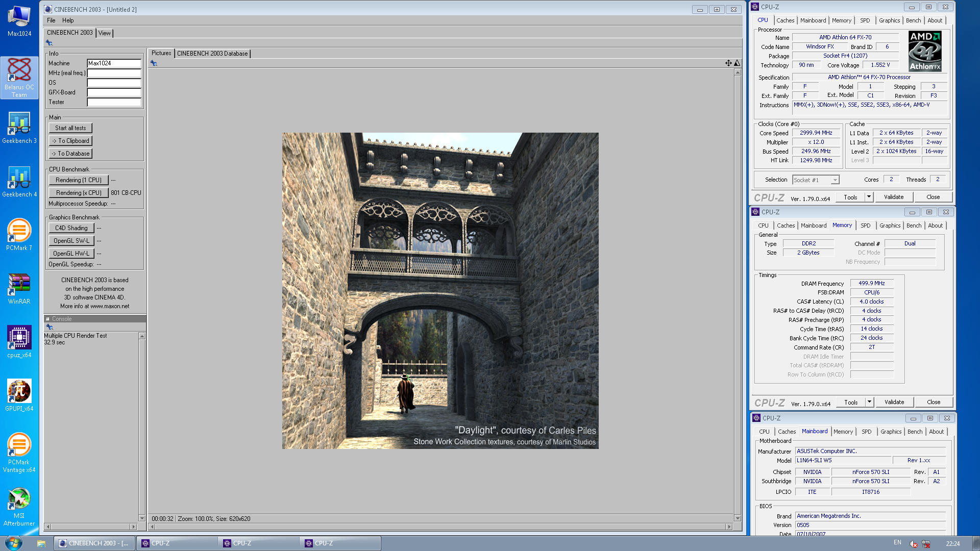Screen dimensions: 980x551
Task: Open Caches tab in top CPU-Z window
Action: [785, 20]
